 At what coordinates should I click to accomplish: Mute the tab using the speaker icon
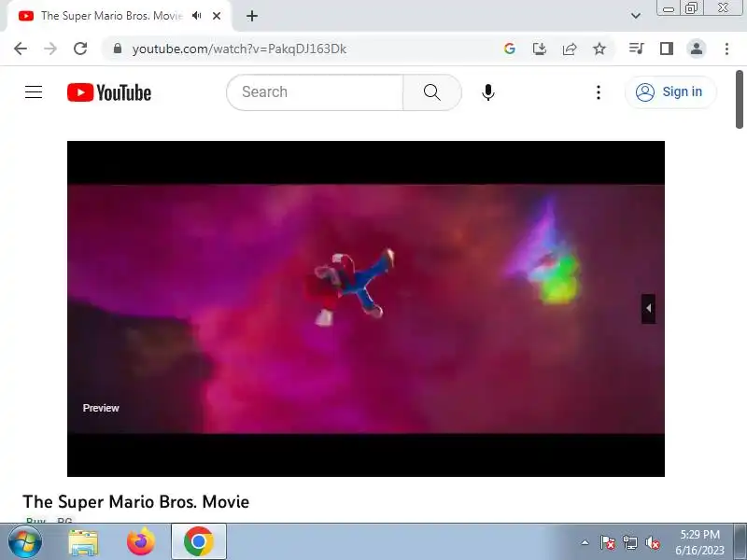(197, 16)
